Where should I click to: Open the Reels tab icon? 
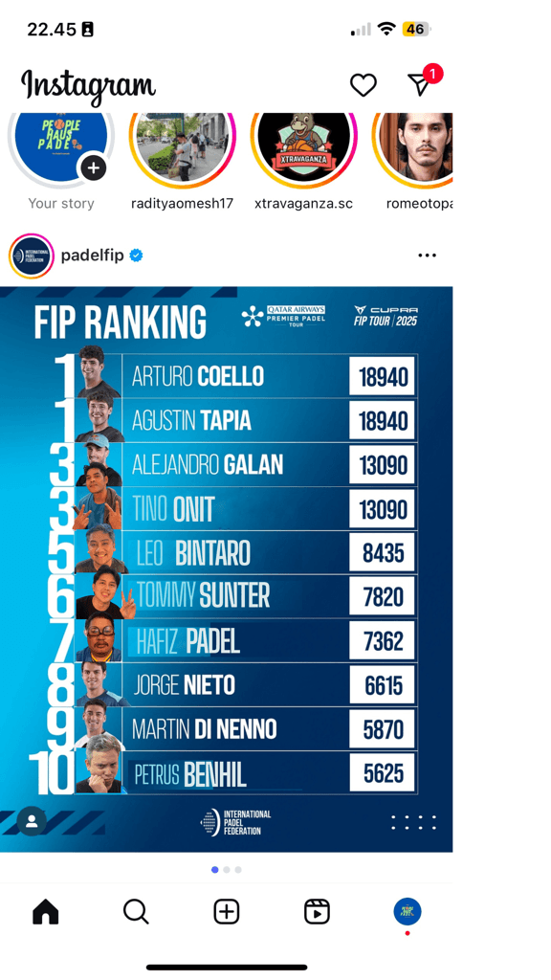(317, 912)
